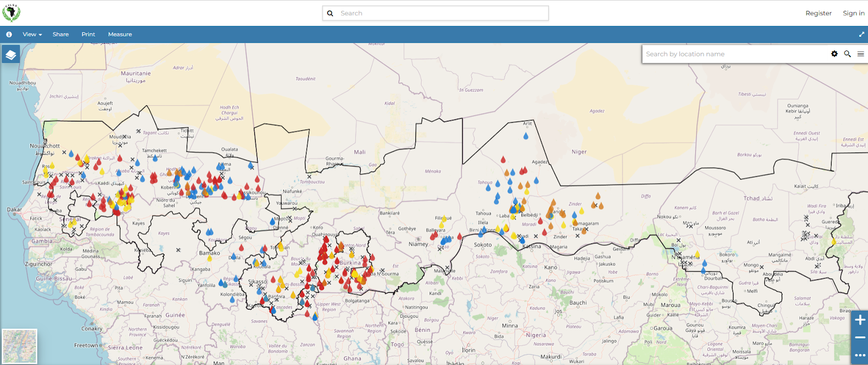Click the Search by location name field
Image resolution: width=868 pixels, height=365 pixels.
click(x=735, y=54)
